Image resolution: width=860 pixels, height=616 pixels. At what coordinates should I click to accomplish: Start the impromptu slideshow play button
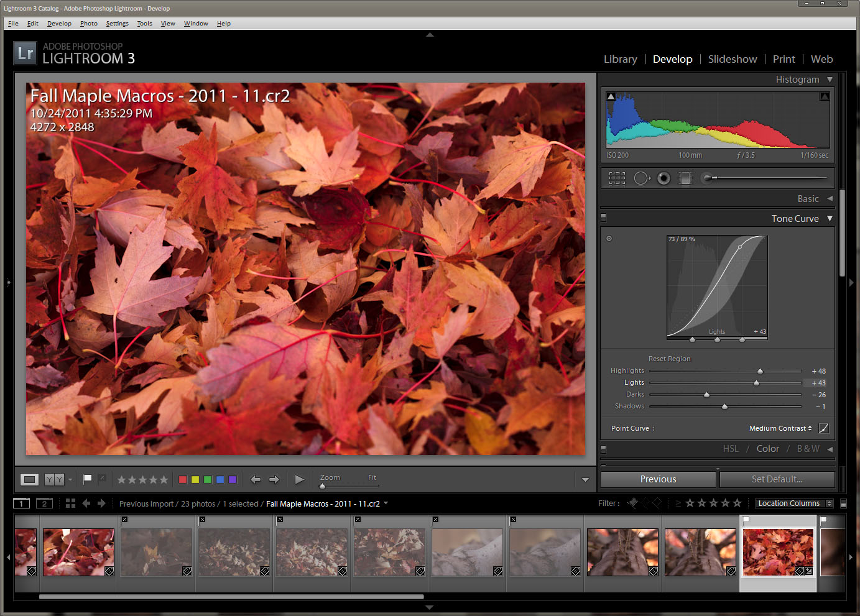click(x=300, y=479)
